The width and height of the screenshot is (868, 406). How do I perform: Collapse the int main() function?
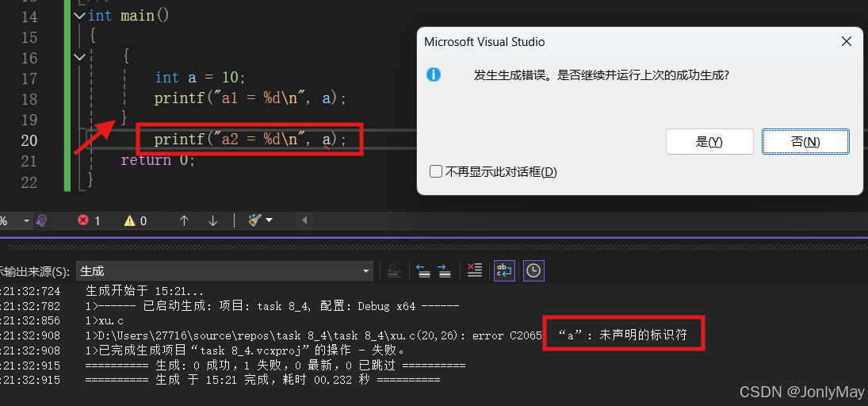tap(80, 16)
